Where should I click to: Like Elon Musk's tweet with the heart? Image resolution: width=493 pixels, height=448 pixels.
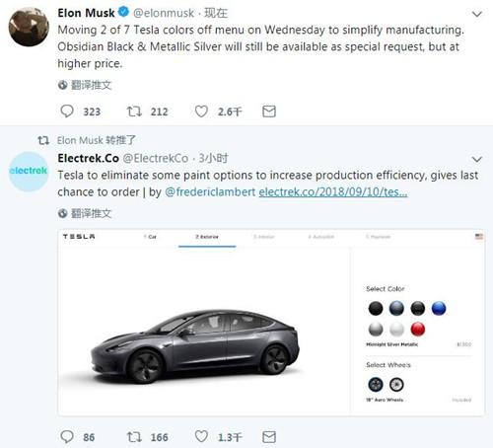tap(201, 112)
